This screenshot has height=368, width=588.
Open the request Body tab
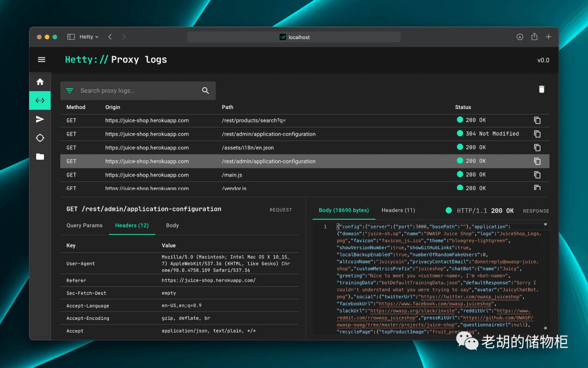coord(173,225)
